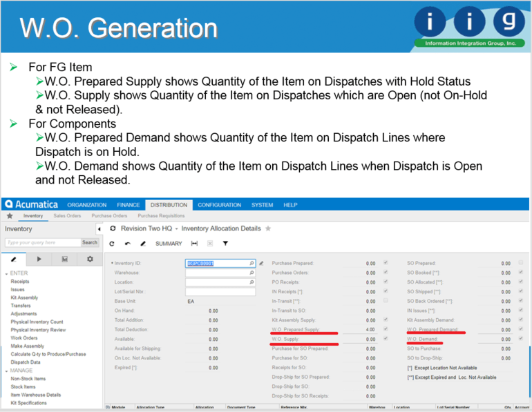Open Non-Stock Items in the sidebar
The width and height of the screenshot is (532, 412).
click(x=28, y=379)
